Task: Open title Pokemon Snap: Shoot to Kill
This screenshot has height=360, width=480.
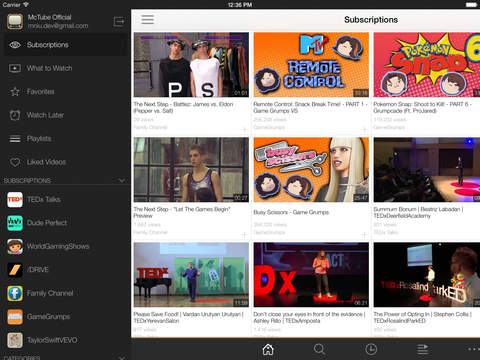Action: (x=423, y=107)
